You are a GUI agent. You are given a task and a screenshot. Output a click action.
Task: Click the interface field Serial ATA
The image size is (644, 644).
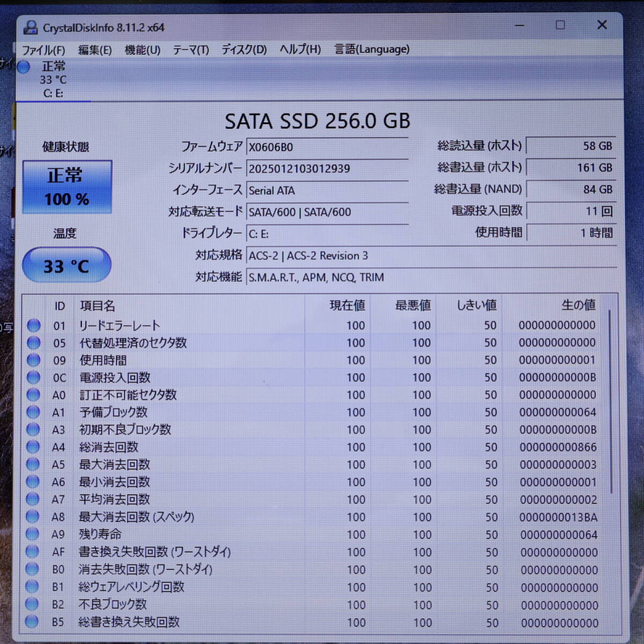[327, 191]
